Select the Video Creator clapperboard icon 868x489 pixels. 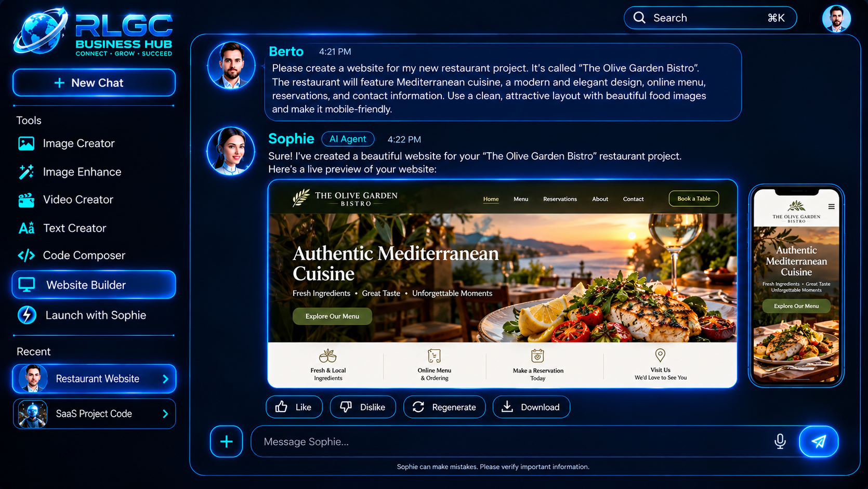26,200
